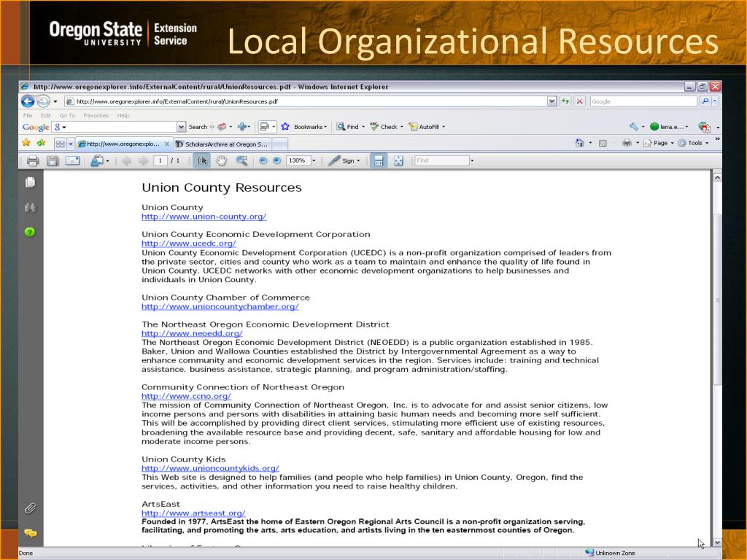Click the browser Forward arrow button
Viewport: 747px width, 560px height.
point(43,101)
